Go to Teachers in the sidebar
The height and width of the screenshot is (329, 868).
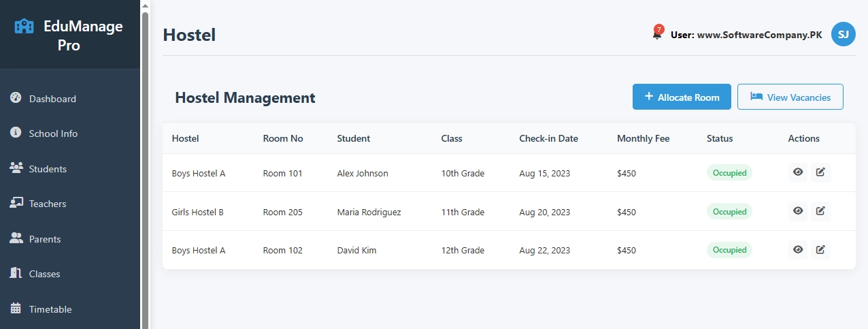48,204
